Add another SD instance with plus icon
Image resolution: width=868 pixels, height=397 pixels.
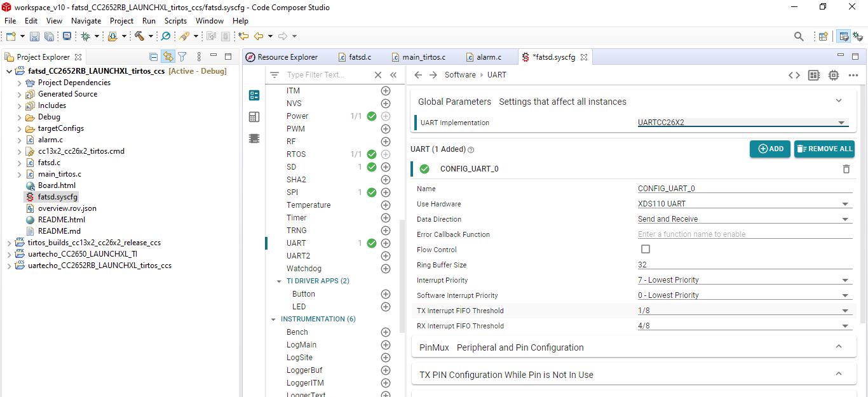pos(385,167)
